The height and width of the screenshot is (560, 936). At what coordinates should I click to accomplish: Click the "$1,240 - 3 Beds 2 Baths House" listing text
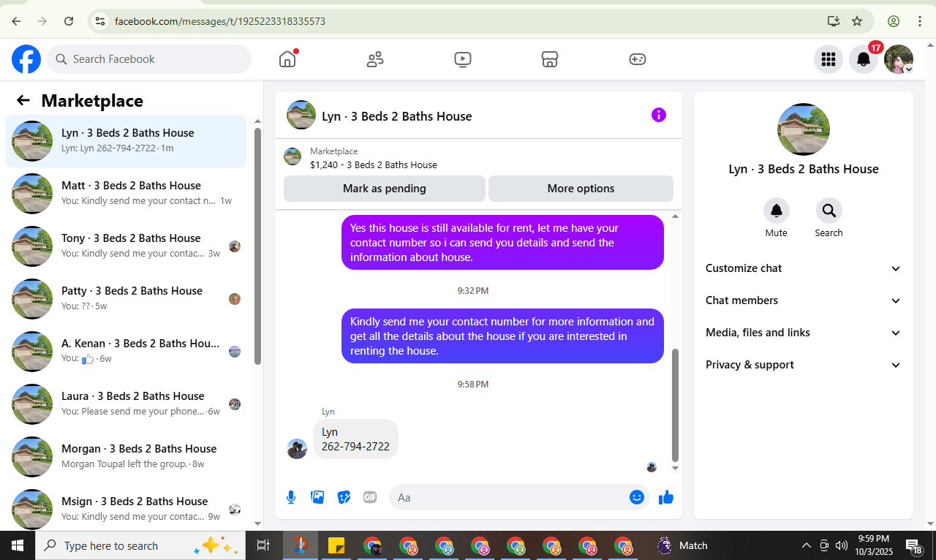[x=374, y=165]
